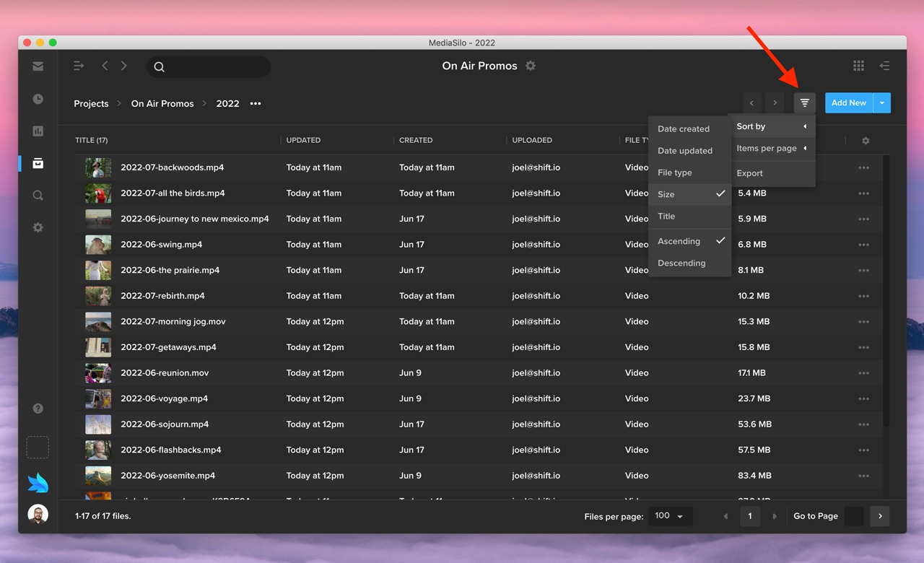Click the search input field
This screenshot has width=924, height=563.
pos(209,66)
